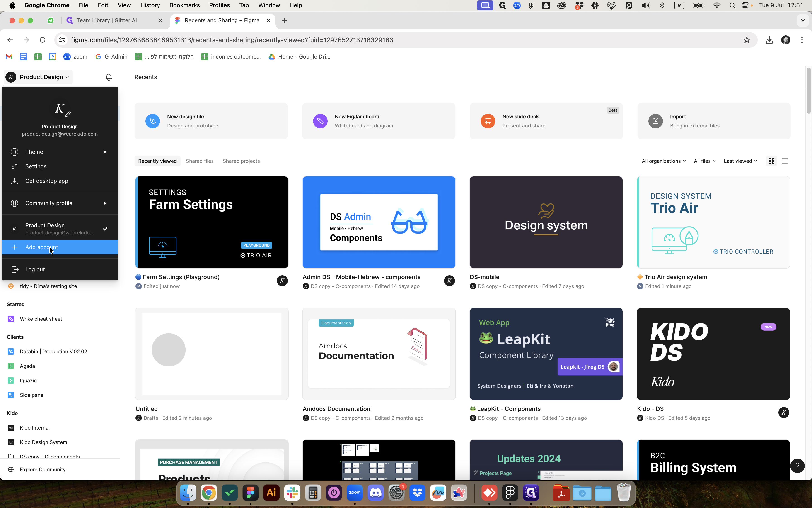This screenshot has width=812, height=508.
Task: Click the New FigJam board purple icon
Action: 320,121
